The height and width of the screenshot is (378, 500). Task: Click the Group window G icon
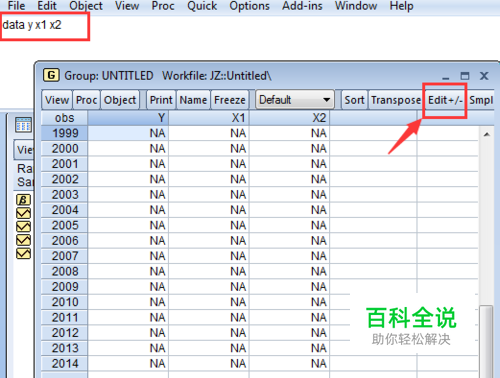click(51, 75)
